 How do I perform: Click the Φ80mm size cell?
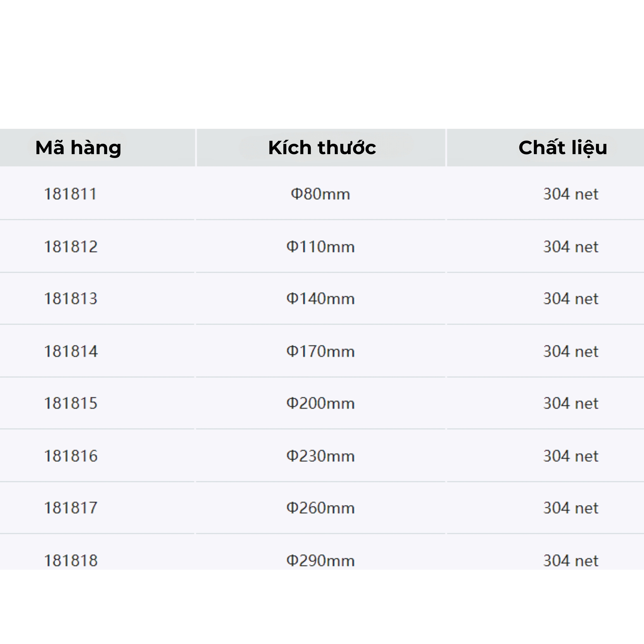click(x=320, y=194)
